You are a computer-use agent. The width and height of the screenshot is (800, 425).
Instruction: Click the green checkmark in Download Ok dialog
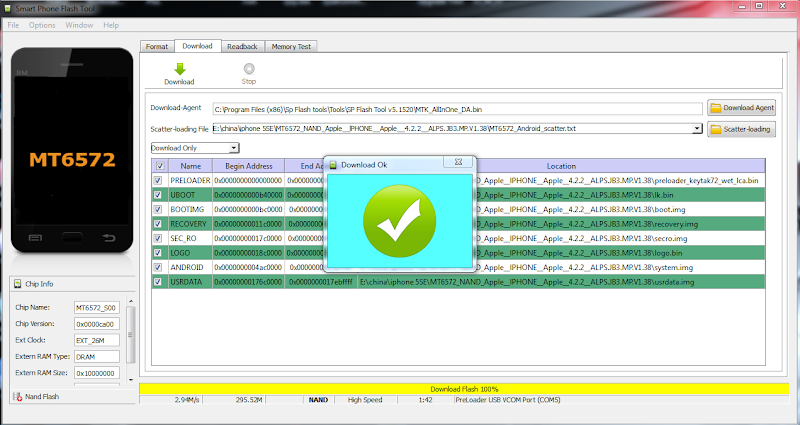click(x=399, y=221)
